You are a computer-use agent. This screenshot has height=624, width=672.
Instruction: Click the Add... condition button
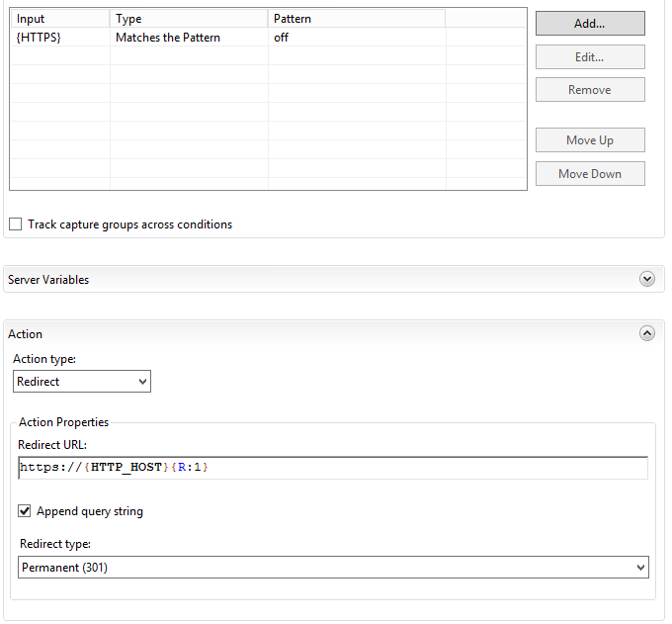coord(590,23)
